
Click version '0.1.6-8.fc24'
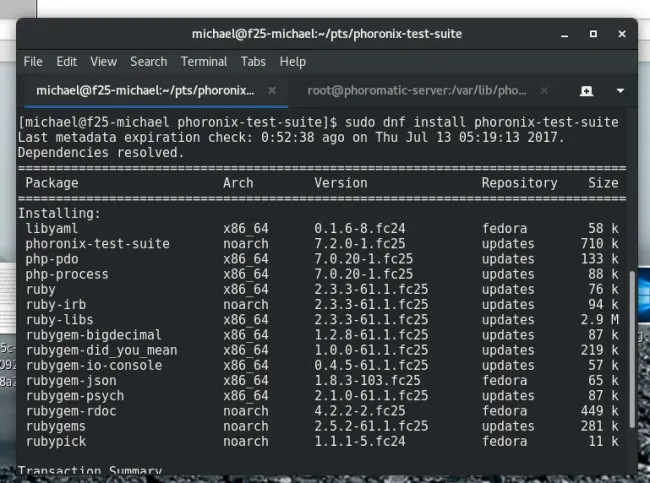click(359, 228)
